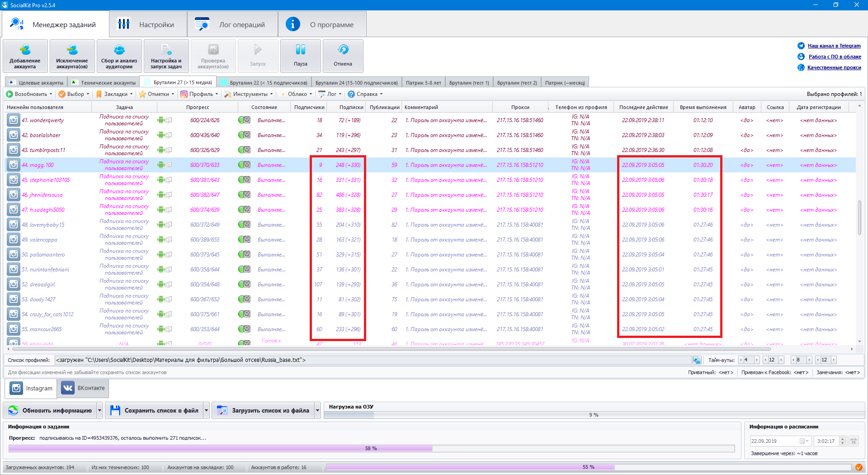Click the calendar 15 schedule icon

click(853, 441)
